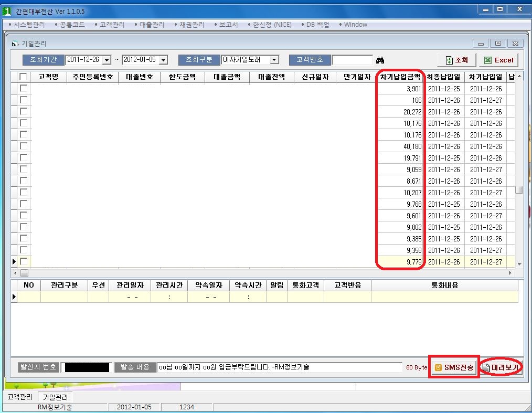
Task: Send messages with the SMS전송 button
Action: 454,368
